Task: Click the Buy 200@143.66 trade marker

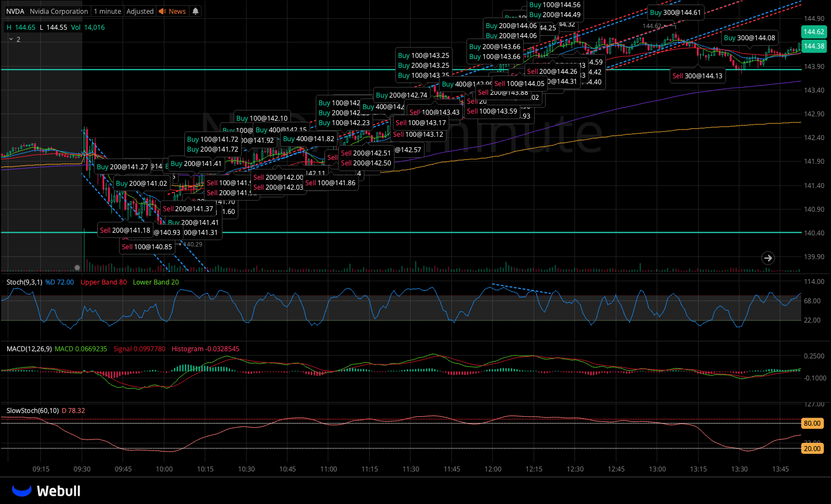Action: point(495,47)
